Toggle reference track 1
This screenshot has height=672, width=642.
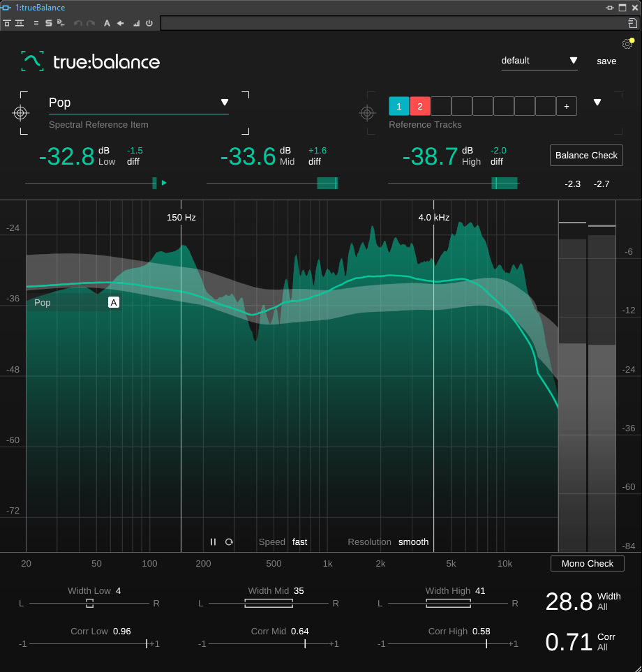tap(399, 106)
